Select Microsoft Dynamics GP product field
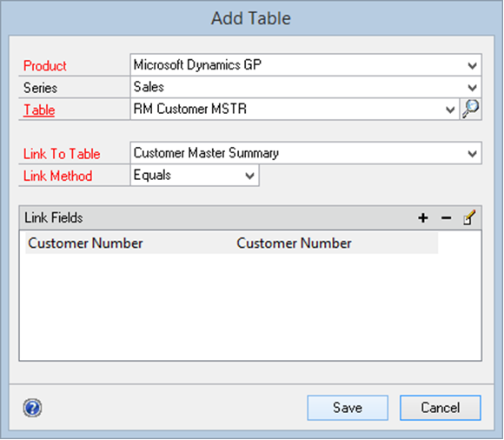Image resolution: width=504 pixels, height=440 pixels. coord(306,65)
